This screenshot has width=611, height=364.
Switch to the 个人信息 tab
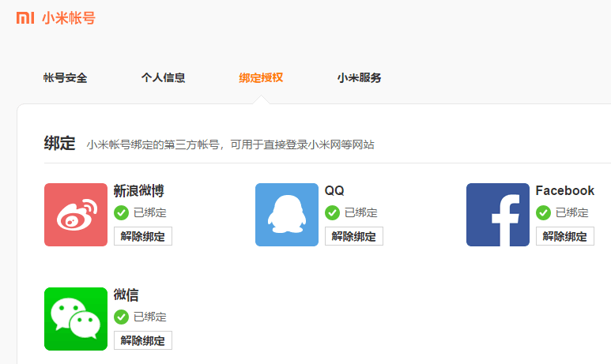[164, 78]
